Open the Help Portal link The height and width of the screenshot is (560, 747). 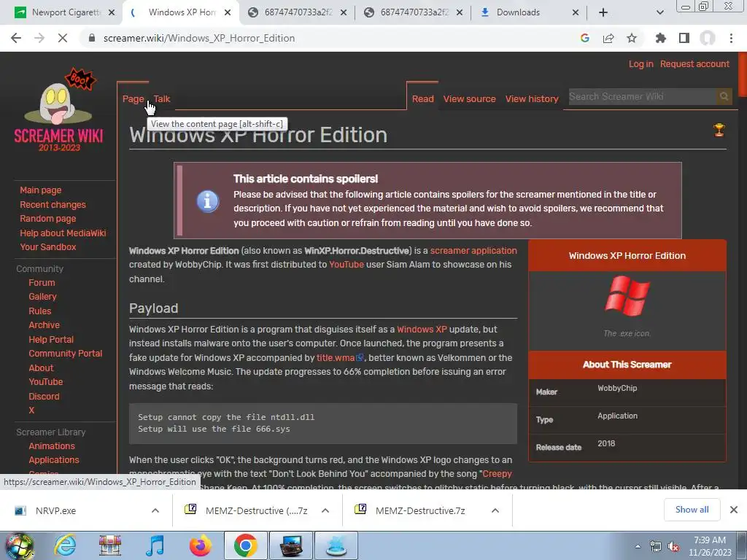pyautogui.click(x=51, y=340)
